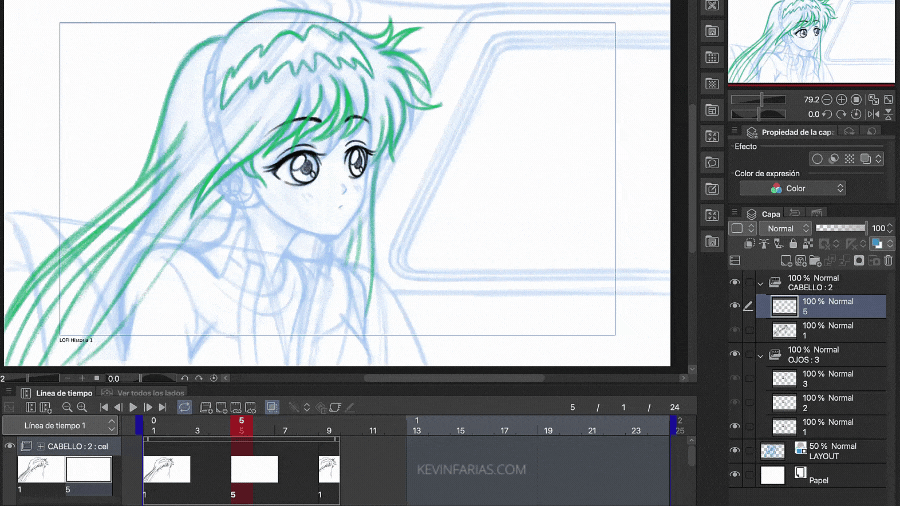900x506 pixels.
Task: Expand the CABELLO : 2 : cel track
Action: [41, 446]
